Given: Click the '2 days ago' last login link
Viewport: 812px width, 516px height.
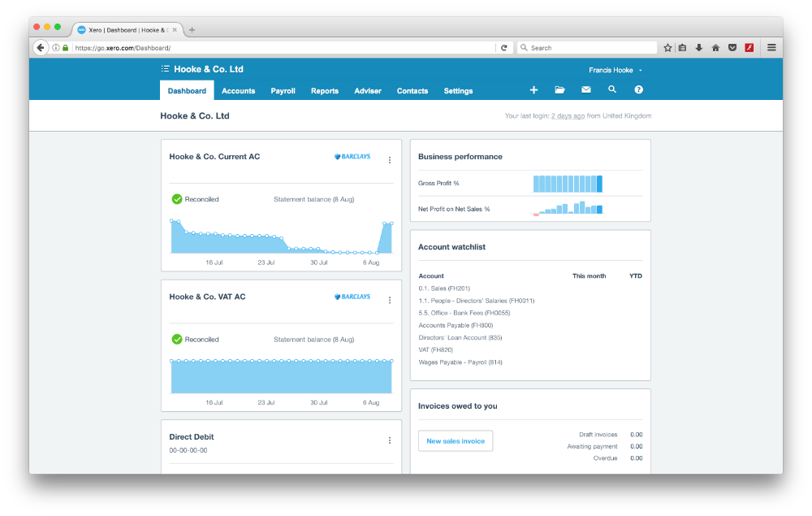Looking at the screenshot, I should (x=568, y=116).
